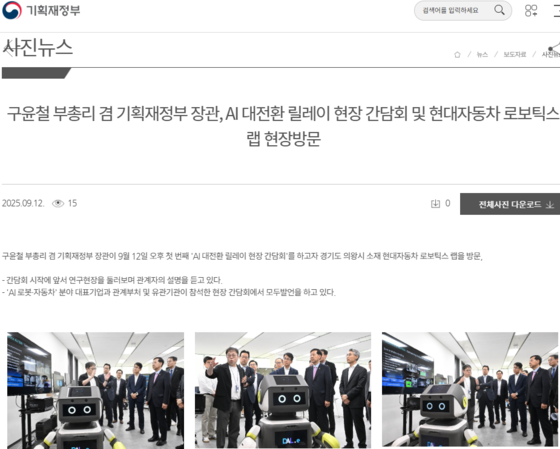Click the article headline about AI 대전환
This screenshot has width=560, height=449.
(282, 126)
